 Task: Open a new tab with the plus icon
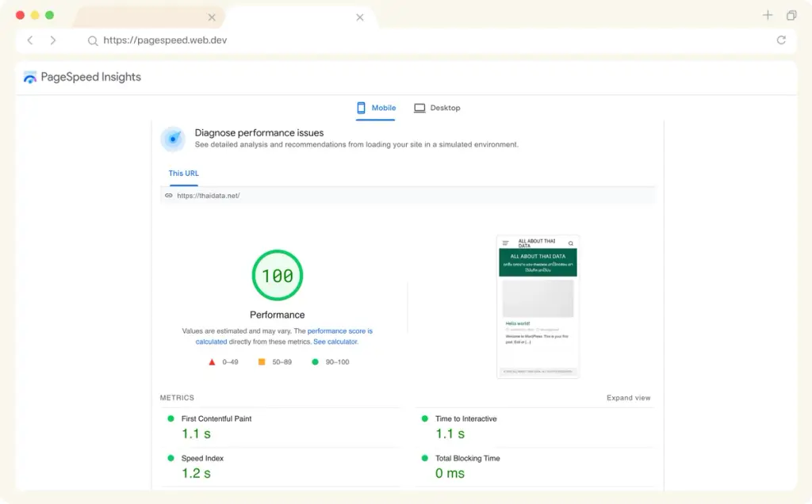[768, 15]
